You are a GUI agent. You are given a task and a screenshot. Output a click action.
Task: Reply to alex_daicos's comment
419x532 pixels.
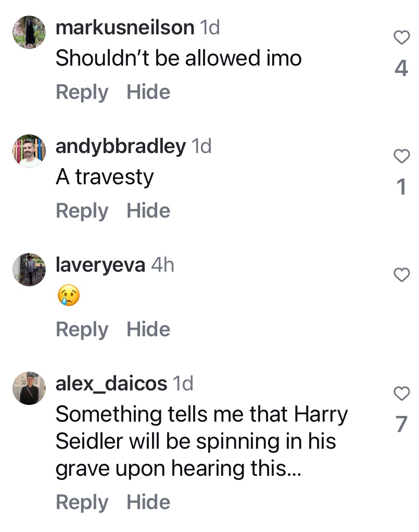[82, 502]
